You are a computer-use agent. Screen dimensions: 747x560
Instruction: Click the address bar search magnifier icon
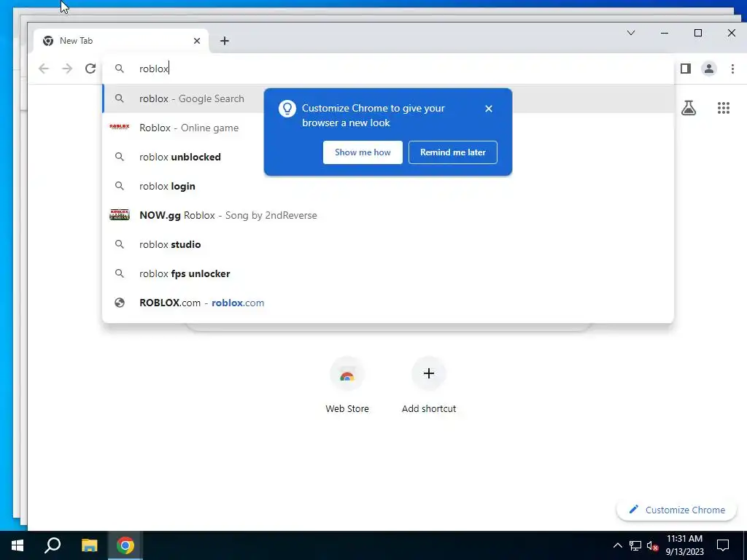(120, 69)
